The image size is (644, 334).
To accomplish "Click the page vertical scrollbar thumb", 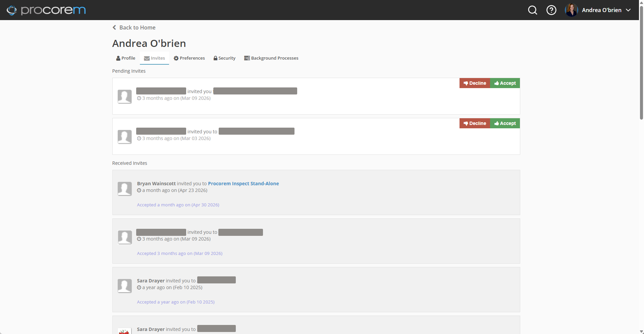I will tap(641, 62).
